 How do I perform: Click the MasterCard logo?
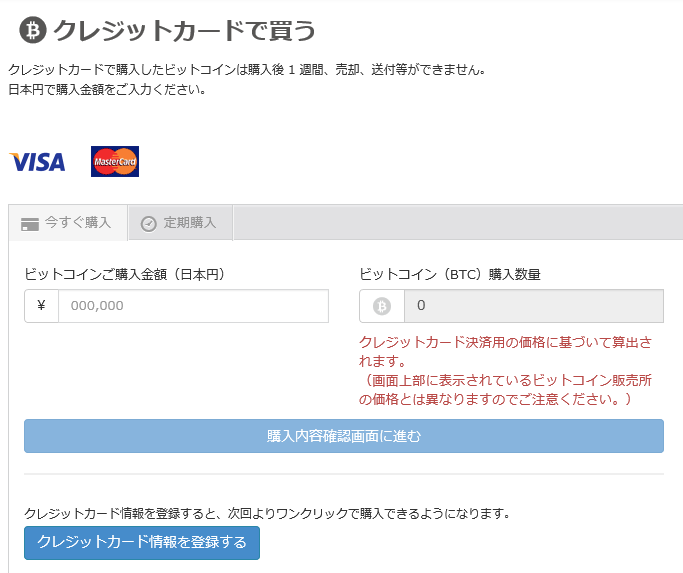pos(115,161)
